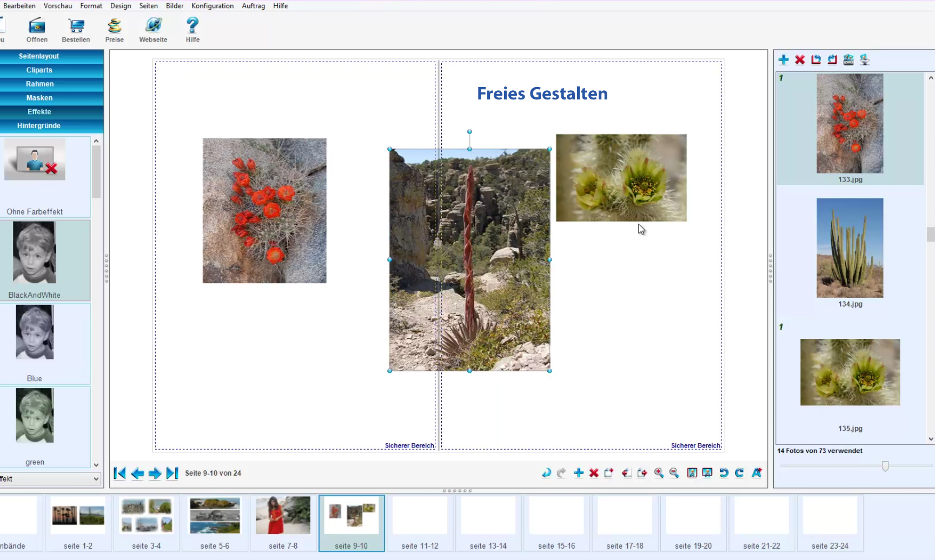Add text box with A icon

pyautogui.click(x=757, y=473)
